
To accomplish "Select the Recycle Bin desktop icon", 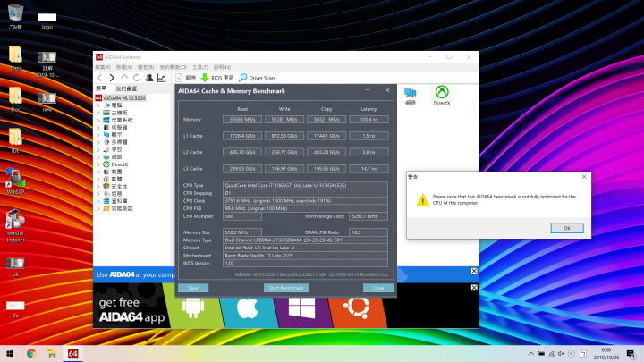I will pyautogui.click(x=15, y=17).
